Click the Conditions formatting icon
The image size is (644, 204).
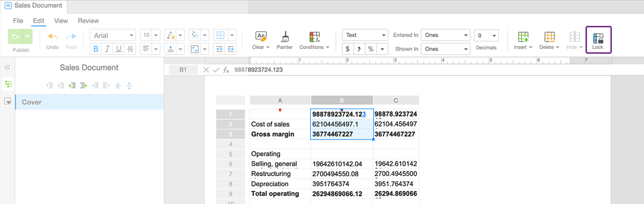[314, 37]
